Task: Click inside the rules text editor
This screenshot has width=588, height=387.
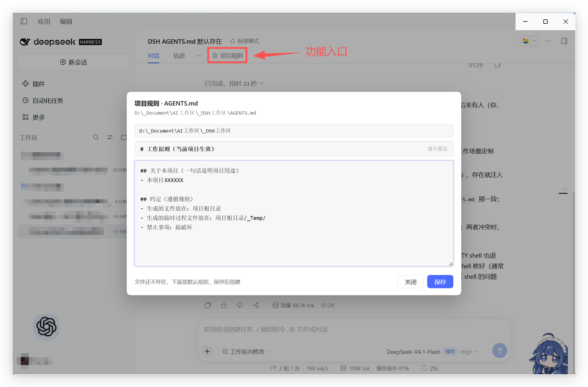Action: pyautogui.click(x=294, y=213)
